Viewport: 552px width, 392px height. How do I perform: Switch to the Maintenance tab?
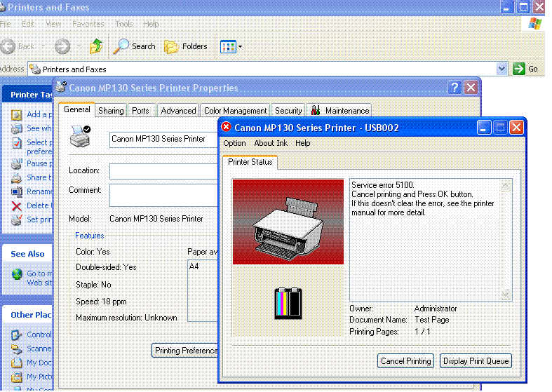pos(339,111)
